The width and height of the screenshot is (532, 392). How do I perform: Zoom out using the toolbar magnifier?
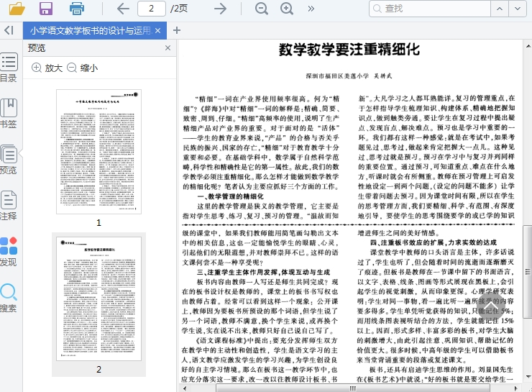pyautogui.click(x=261, y=9)
